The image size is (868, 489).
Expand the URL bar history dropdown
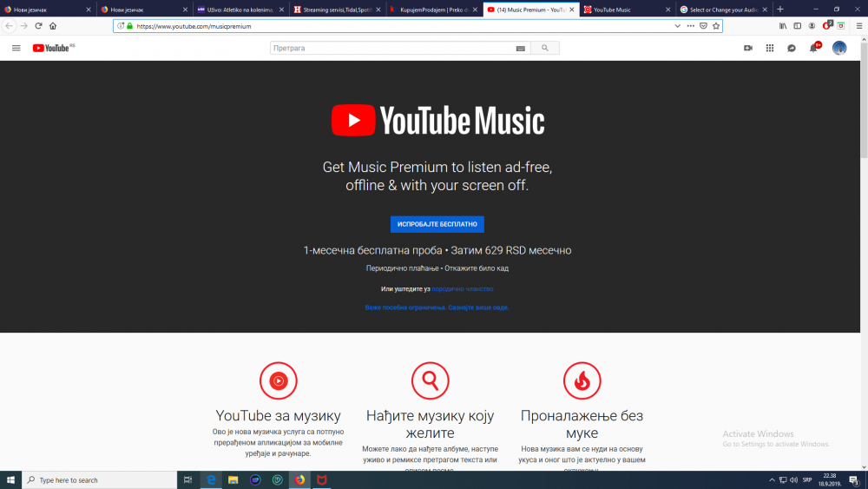[677, 26]
